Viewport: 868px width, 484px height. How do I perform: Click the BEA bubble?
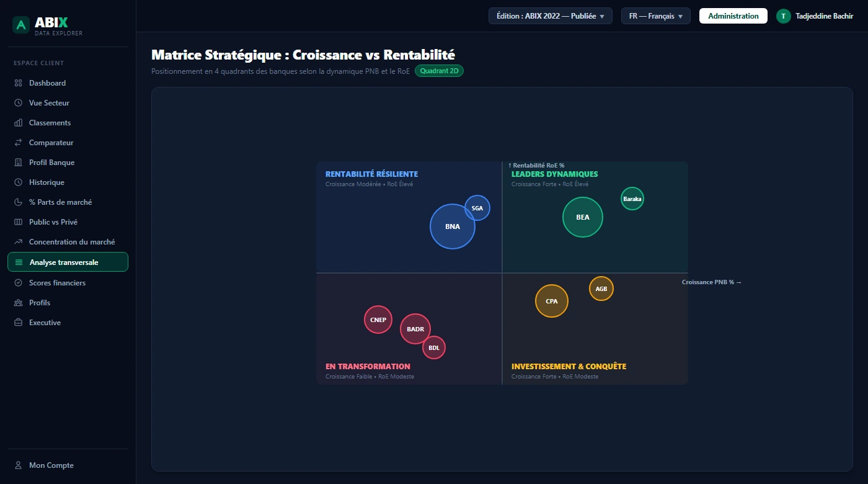583,217
